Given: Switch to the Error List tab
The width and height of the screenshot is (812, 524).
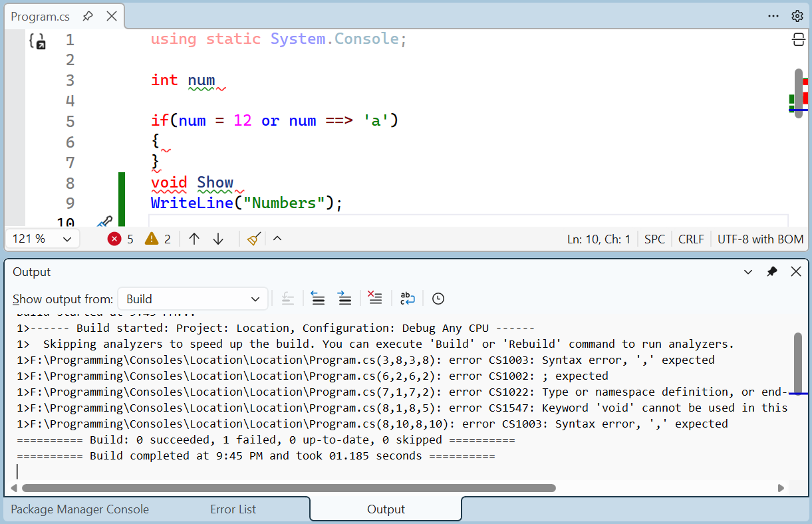Looking at the screenshot, I should (233, 509).
